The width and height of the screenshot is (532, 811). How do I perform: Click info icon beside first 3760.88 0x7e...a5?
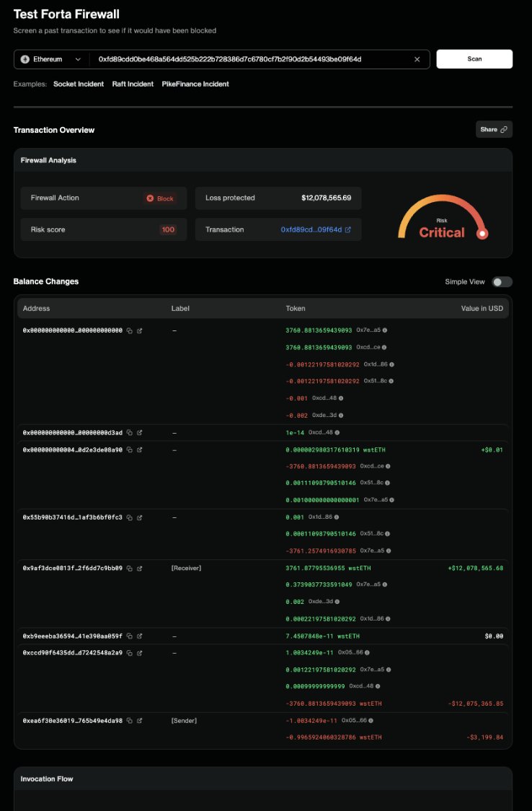tap(385, 330)
